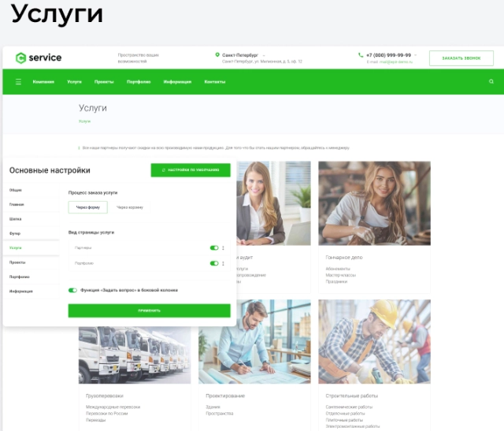Click drag handle next to Партнеры row
The height and width of the screenshot is (431, 504).
(223, 247)
